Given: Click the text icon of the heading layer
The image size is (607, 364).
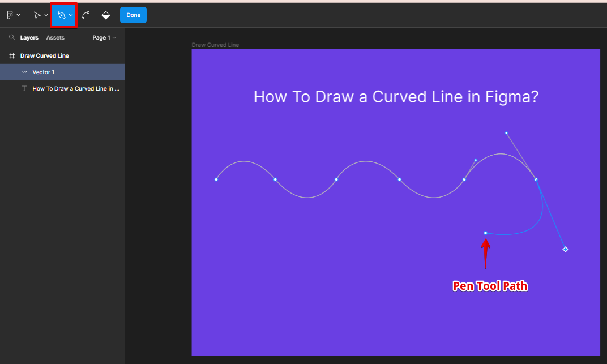Looking at the screenshot, I should [24, 89].
